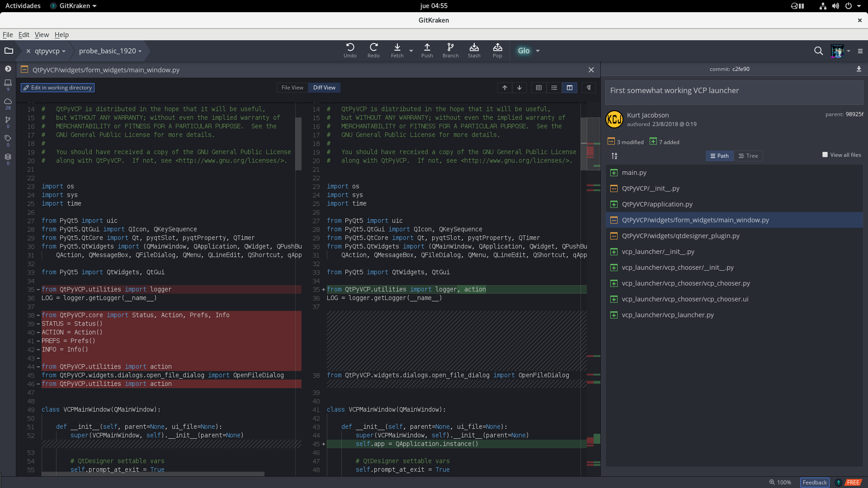Switch to split view icon
The image size is (868, 488).
tap(570, 88)
